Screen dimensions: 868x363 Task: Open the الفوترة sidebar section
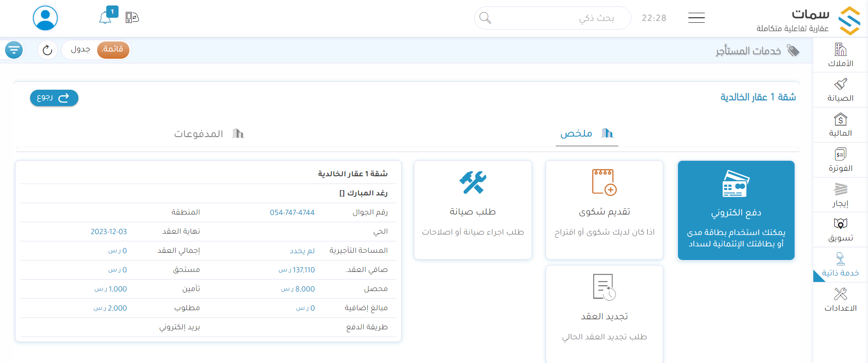click(840, 160)
